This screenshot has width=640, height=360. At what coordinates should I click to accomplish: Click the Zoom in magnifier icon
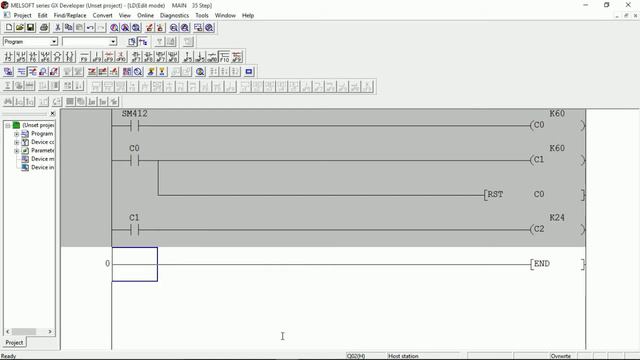185,28
